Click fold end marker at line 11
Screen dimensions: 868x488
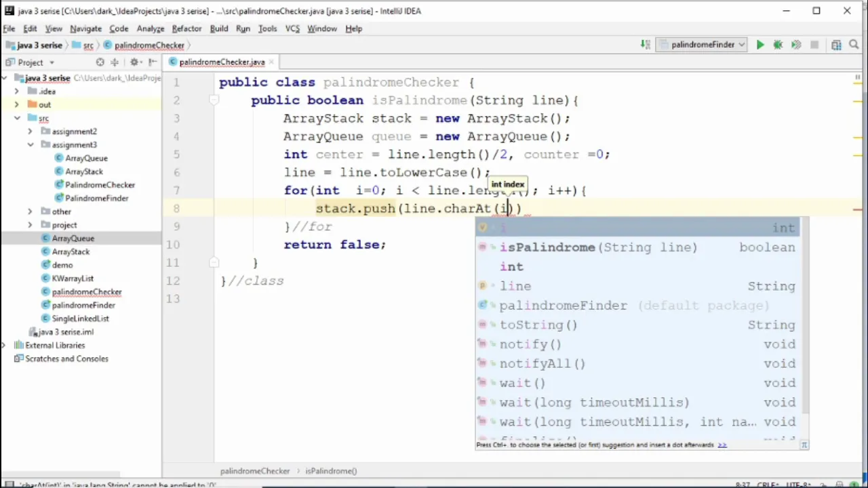[x=214, y=263]
